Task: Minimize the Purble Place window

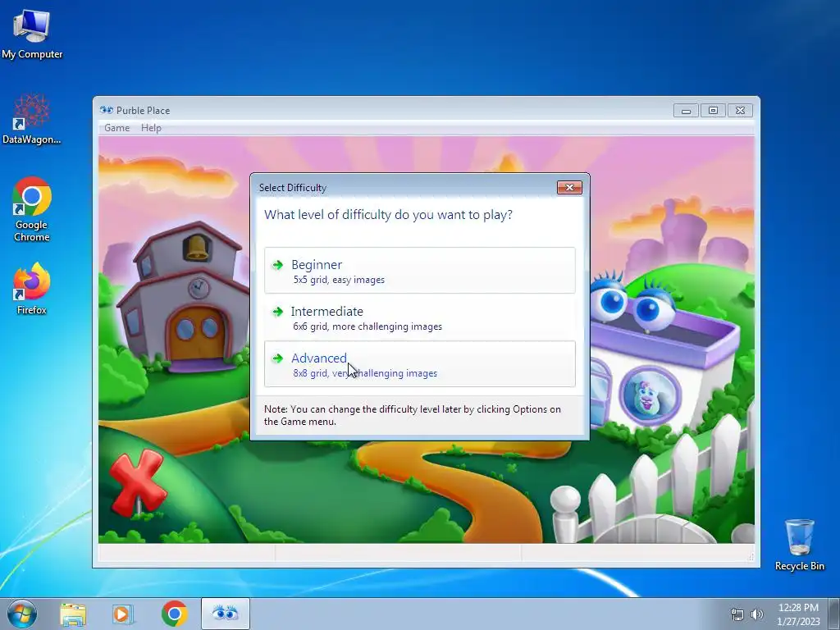Action: pos(687,111)
